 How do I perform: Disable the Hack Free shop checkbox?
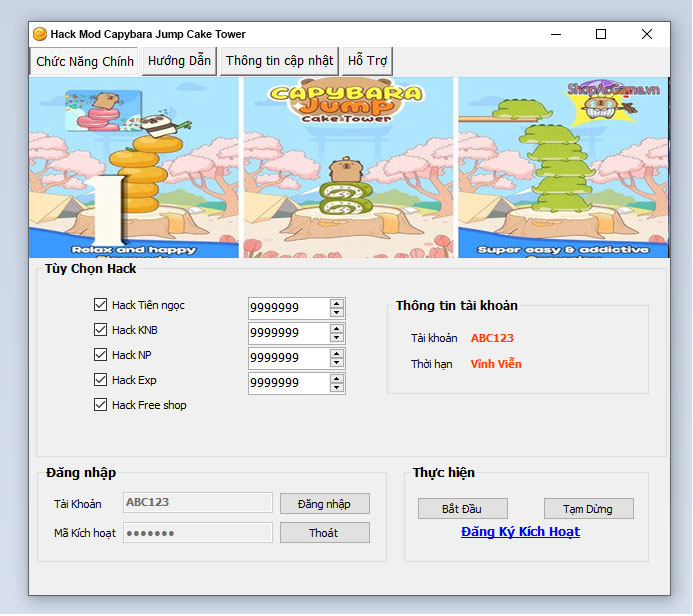coord(100,405)
